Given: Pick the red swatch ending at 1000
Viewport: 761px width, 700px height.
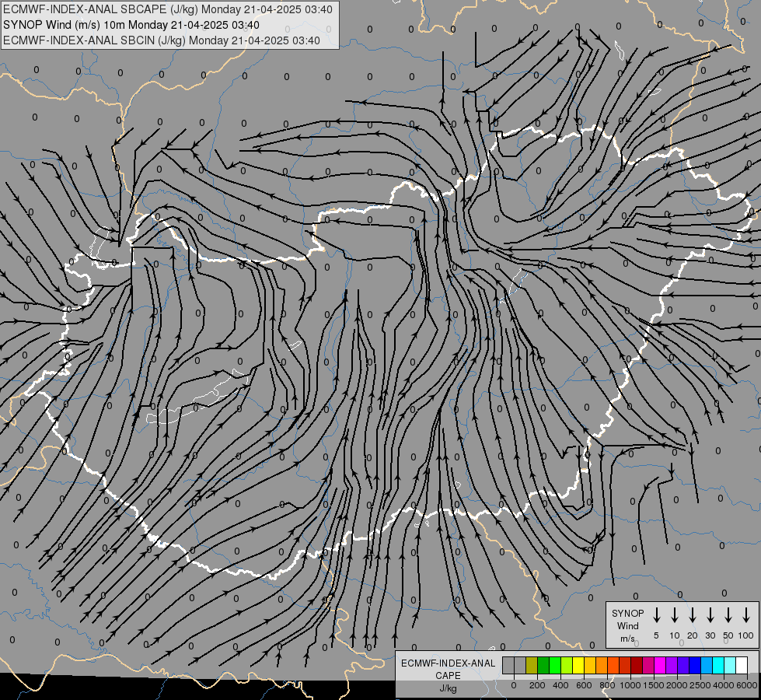Looking at the screenshot, I should click(x=626, y=665).
